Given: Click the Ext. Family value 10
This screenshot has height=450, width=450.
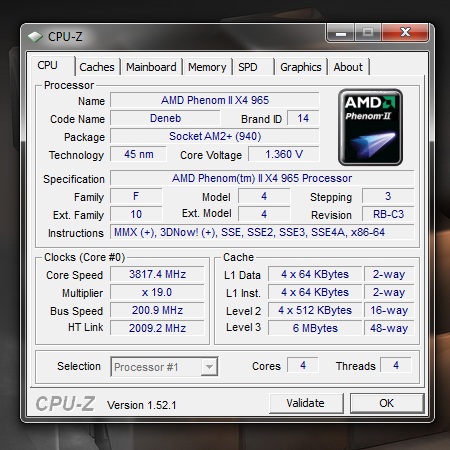Looking at the screenshot, I should (x=136, y=214).
